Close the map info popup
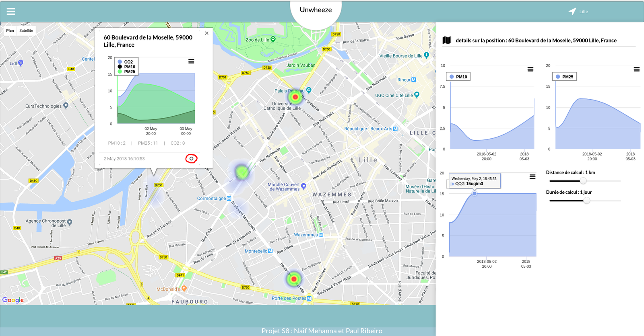Viewport: 644px width, 336px height. [206, 33]
